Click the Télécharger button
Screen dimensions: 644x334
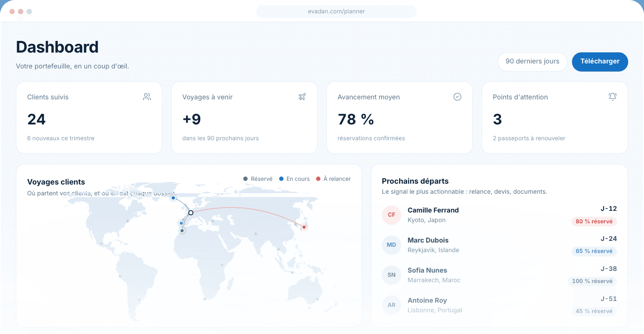(600, 62)
